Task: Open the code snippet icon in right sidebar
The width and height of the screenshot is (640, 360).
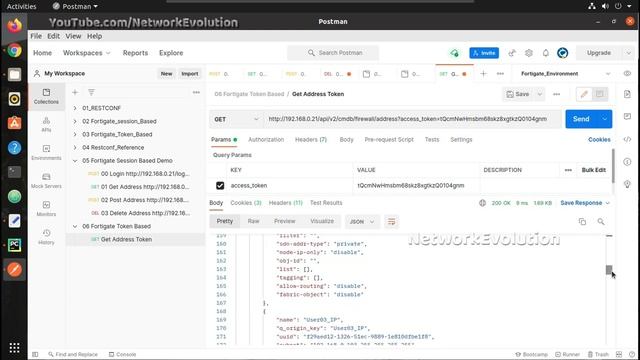Action: coord(627,140)
